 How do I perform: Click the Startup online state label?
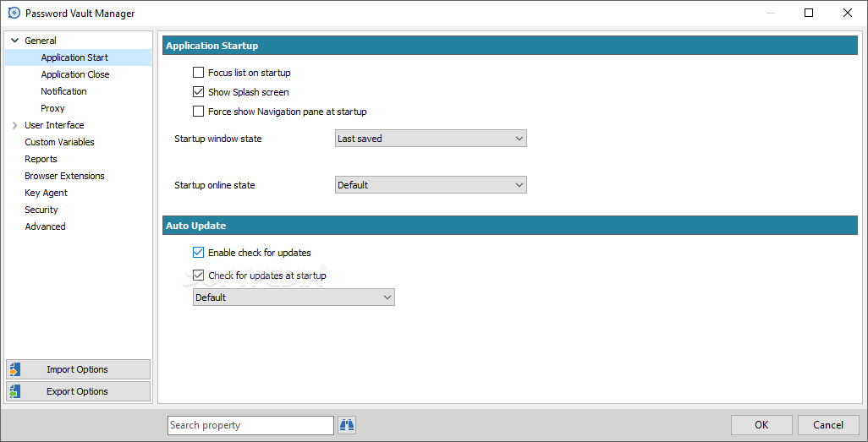click(215, 185)
